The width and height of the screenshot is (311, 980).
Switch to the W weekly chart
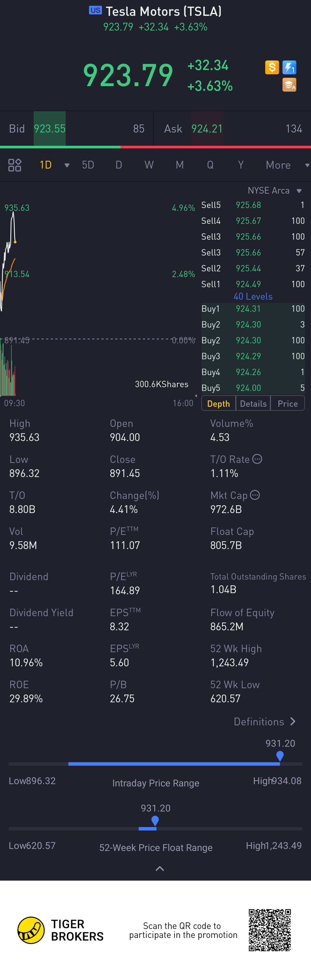(x=149, y=165)
